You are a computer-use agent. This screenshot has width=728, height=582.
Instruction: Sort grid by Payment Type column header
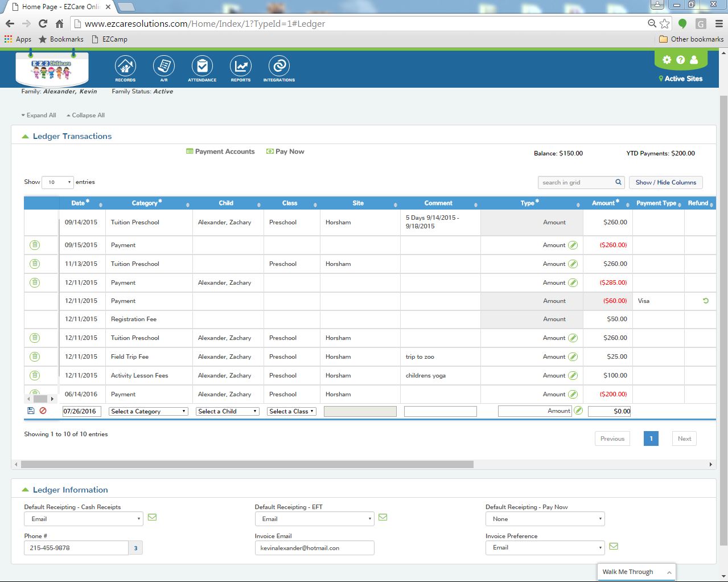pos(658,203)
